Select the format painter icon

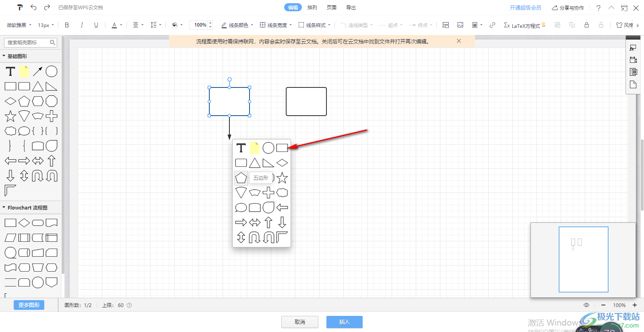[20, 7]
